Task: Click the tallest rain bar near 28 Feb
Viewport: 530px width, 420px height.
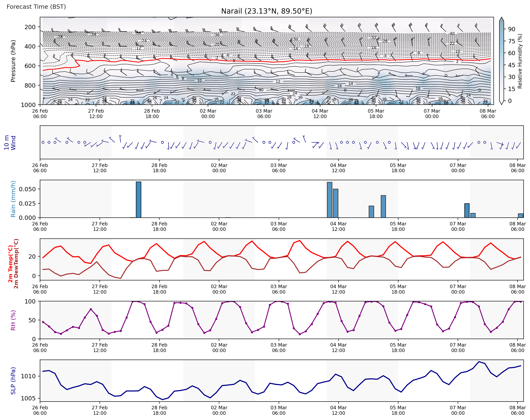Action: [x=138, y=199]
